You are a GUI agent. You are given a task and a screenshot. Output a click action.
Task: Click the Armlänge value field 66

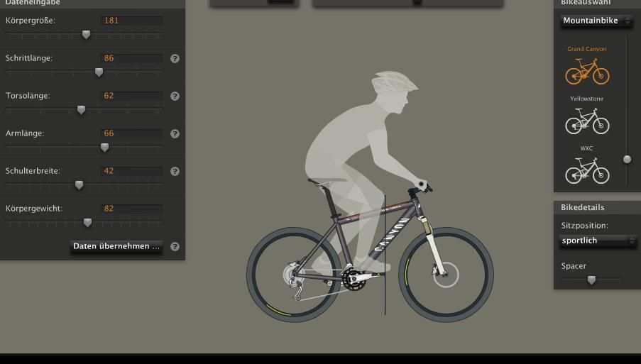click(x=131, y=133)
